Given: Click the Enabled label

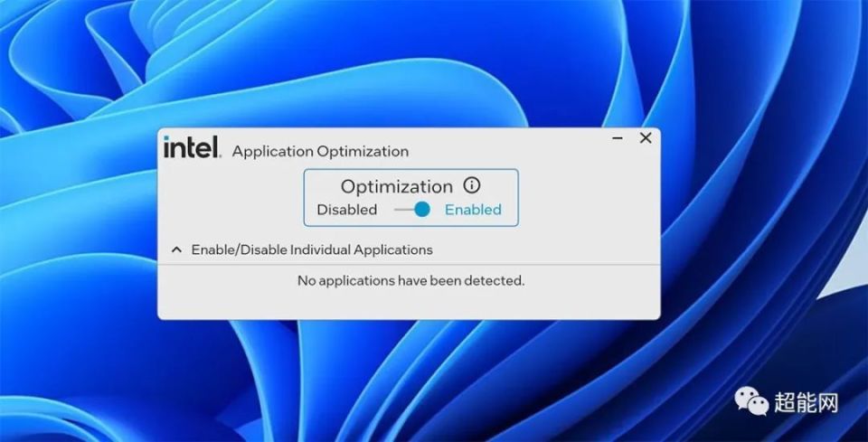Looking at the screenshot, I should tap(473, 210).
